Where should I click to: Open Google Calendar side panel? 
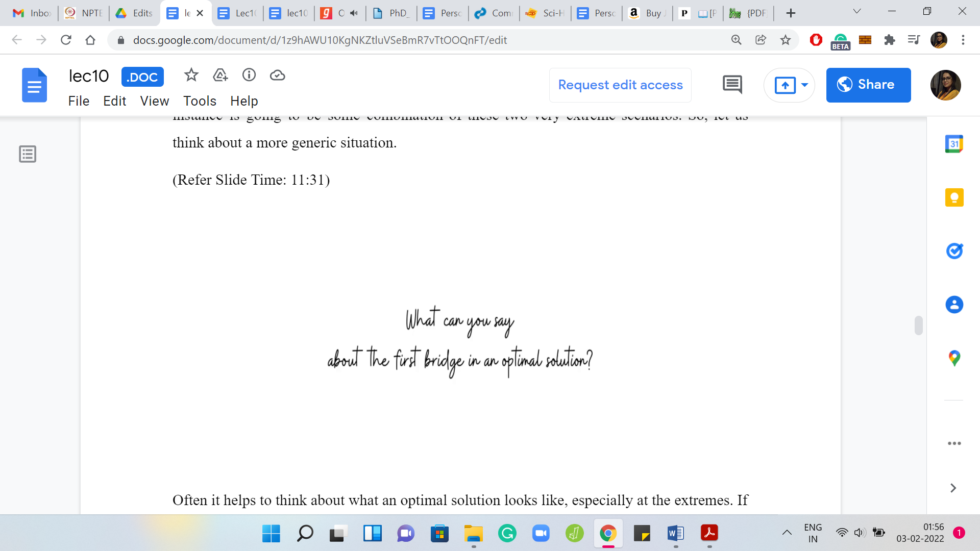pos(954,144)
